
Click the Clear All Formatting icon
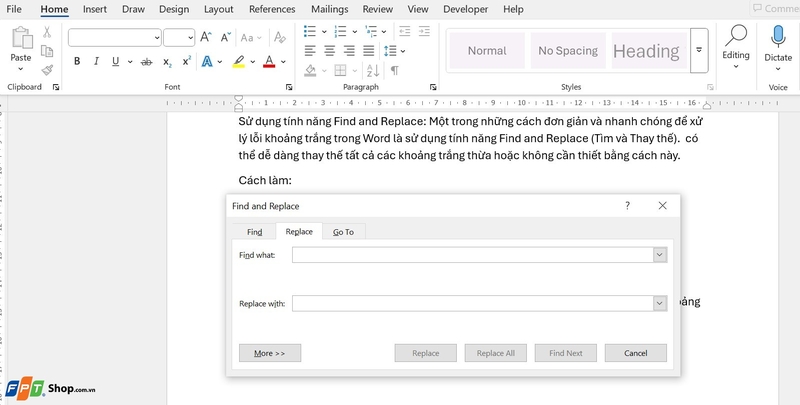(x=280, y=37)
